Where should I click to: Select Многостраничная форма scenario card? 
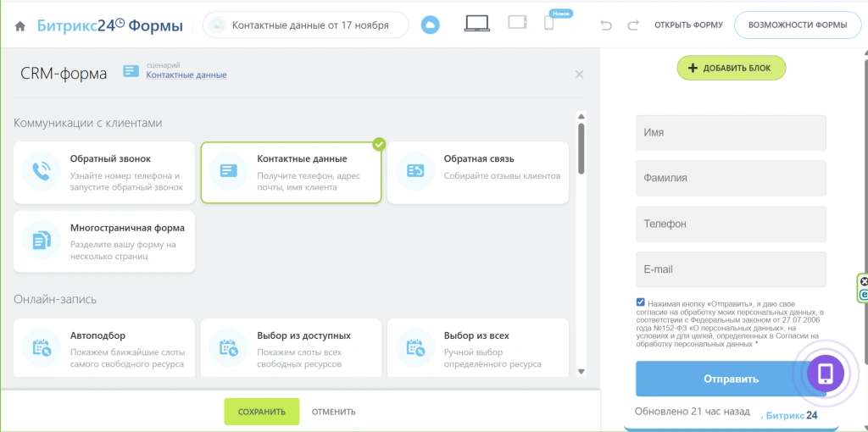pyautogui.click(x=104, y=241)
